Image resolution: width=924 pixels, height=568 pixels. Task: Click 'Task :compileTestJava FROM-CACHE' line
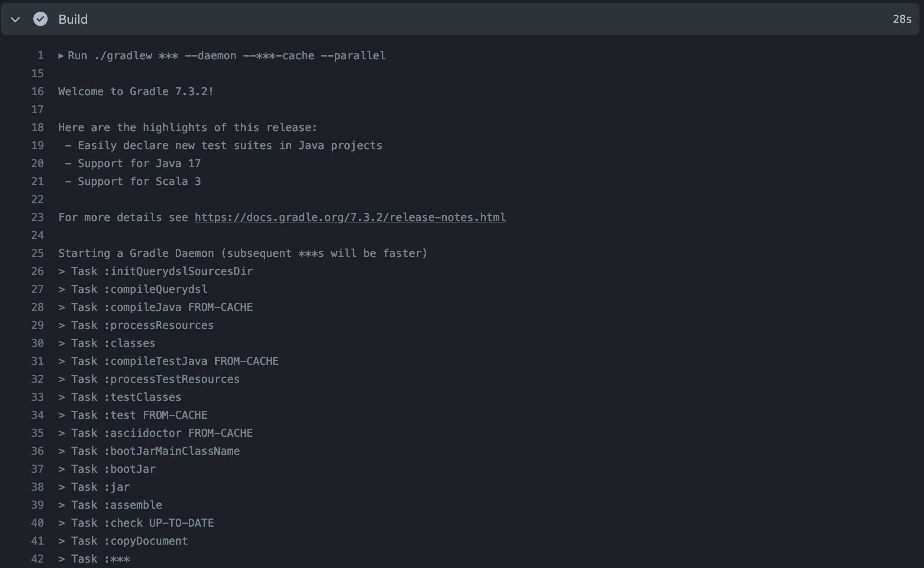[x=169, y=361]
